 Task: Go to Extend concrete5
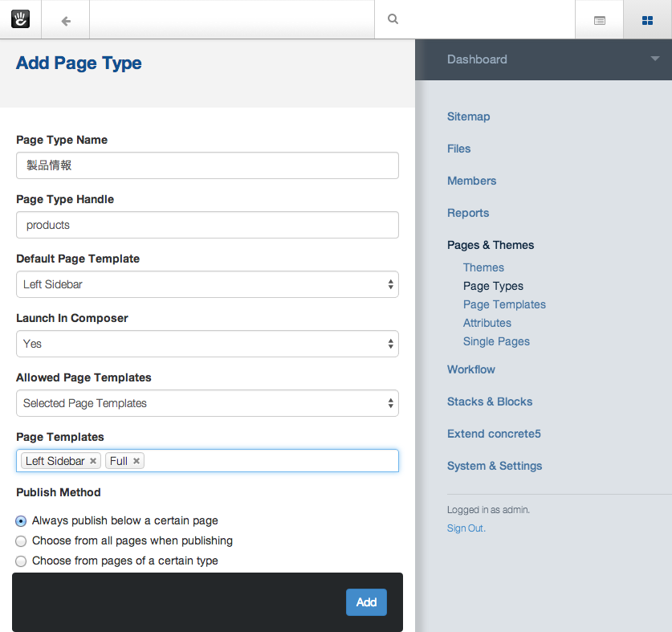494,434
